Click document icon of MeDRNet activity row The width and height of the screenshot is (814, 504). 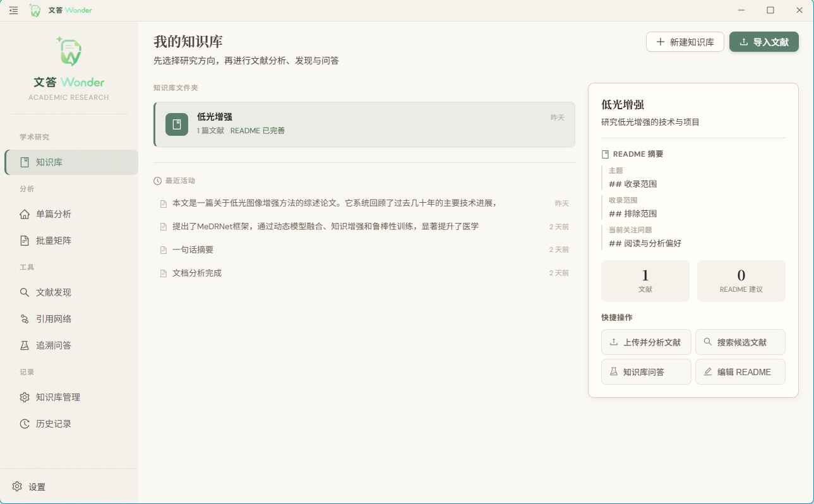(x=164, y=227)
